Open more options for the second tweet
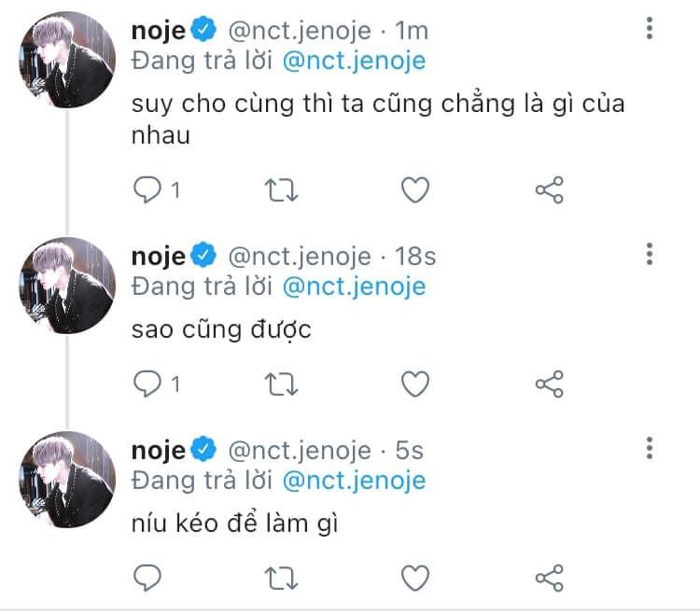 pos(650,254)
